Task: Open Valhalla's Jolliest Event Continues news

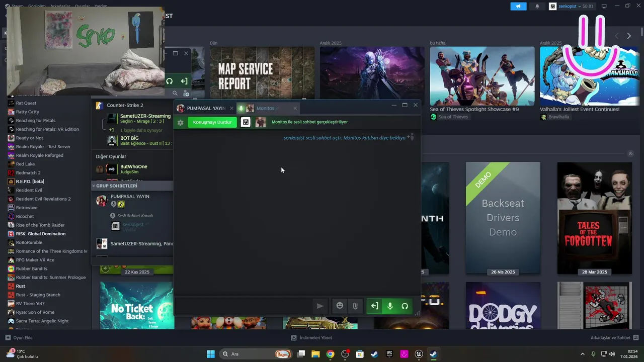Action: 580,109
